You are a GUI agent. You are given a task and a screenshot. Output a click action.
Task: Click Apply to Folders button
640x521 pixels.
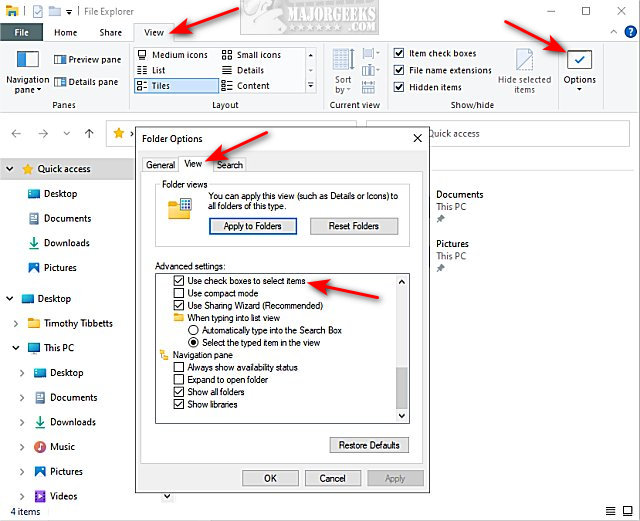click(253, 226)
